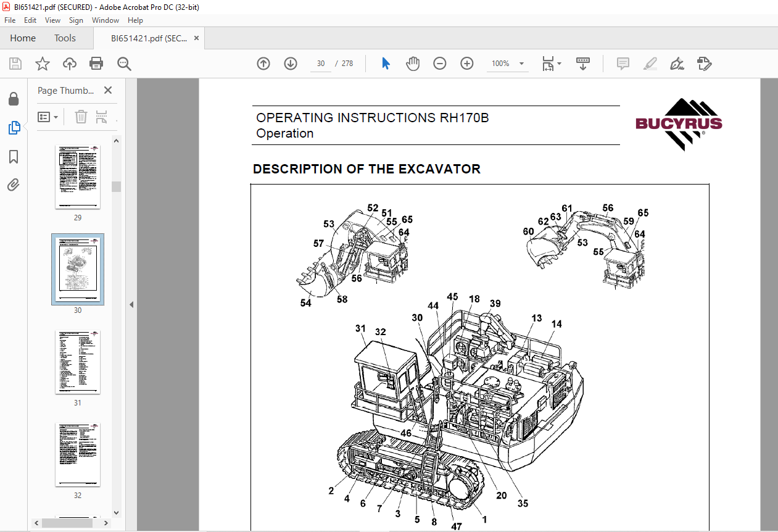778x532 pixels.
Task: Open the Bookmarks panel icon
Action: (14, 157)
